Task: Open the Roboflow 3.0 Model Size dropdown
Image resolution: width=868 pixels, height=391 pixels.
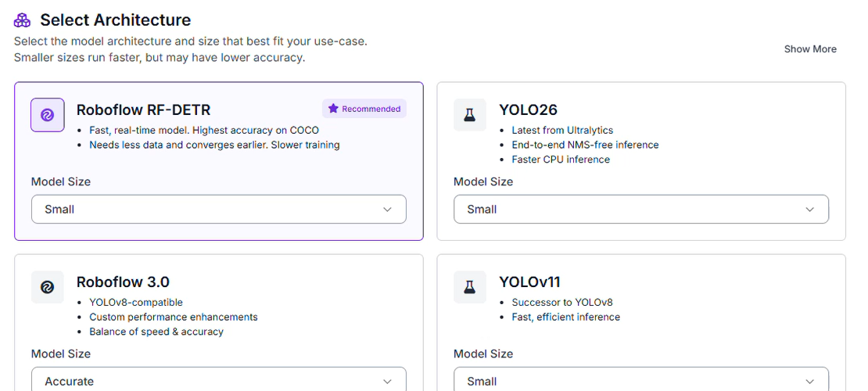Action: point(219,380)
